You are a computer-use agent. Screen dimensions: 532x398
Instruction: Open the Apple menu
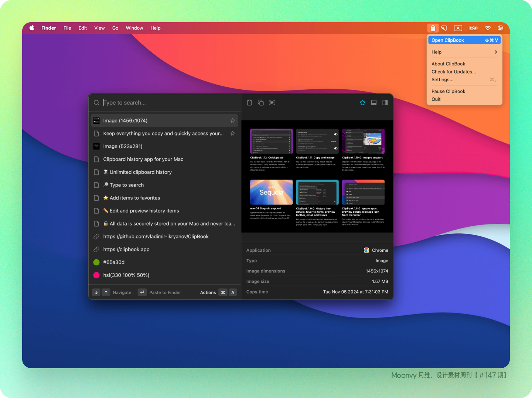pyautogui.click(x=32, y=28)
